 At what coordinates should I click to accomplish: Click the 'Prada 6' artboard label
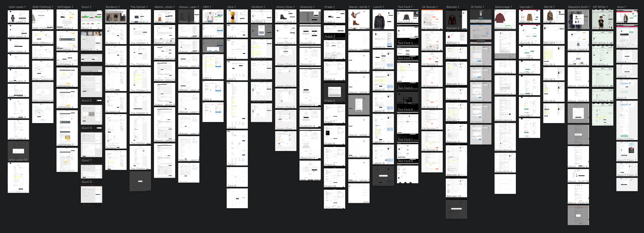[329, 101]
